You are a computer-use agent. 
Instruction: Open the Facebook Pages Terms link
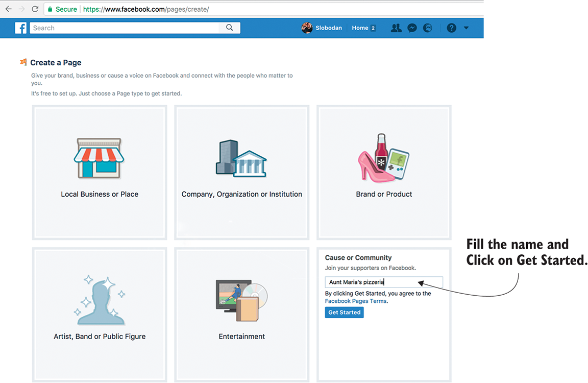[x=355, y=301]
